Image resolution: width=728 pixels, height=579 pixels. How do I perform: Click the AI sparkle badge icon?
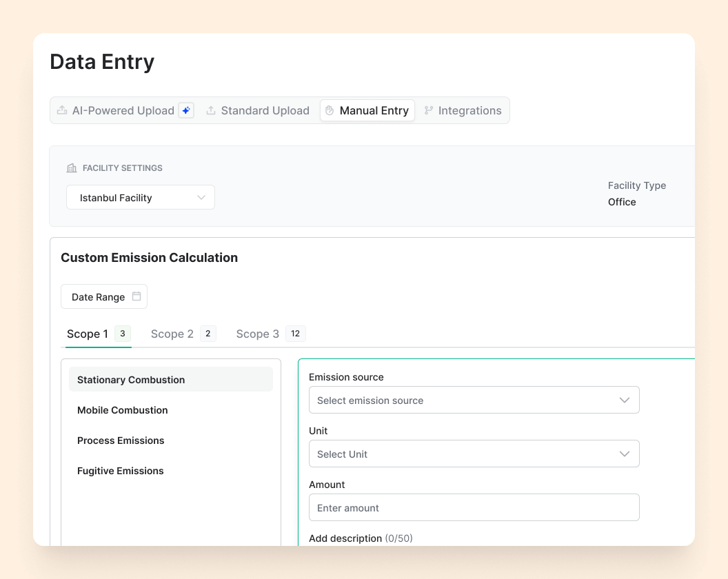(x=186, y=110)
